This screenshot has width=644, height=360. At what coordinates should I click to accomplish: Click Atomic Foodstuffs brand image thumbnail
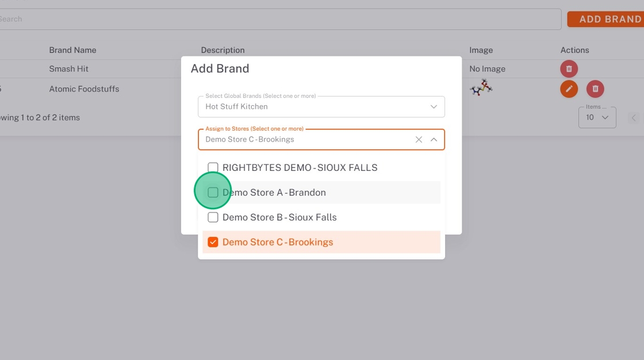click(481, 88)
